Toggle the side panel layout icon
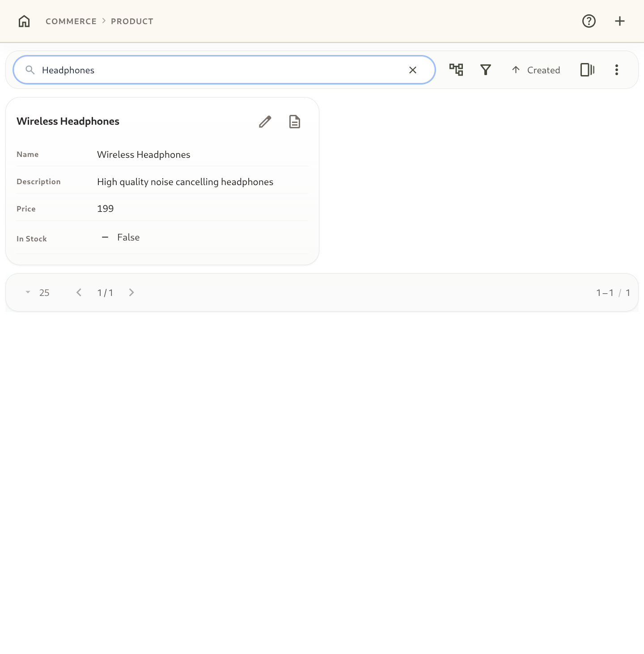The image size is (644, 654). pyautogui.click(x=587, y=70)
